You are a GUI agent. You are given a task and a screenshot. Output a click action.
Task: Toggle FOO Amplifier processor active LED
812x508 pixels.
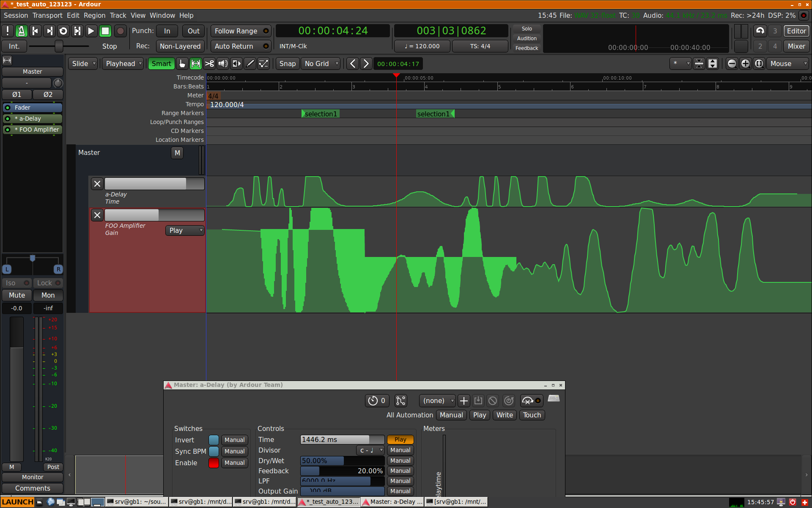[8, 130]
